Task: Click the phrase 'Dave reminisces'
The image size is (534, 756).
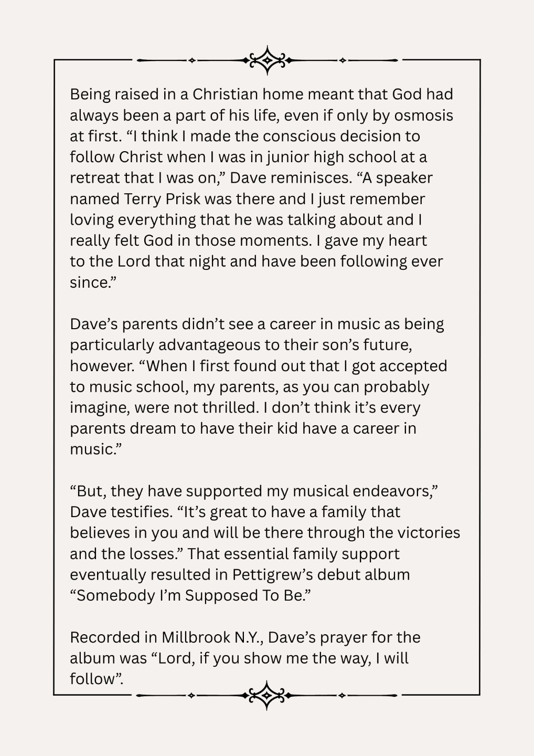Action: [x=290, y=178]
